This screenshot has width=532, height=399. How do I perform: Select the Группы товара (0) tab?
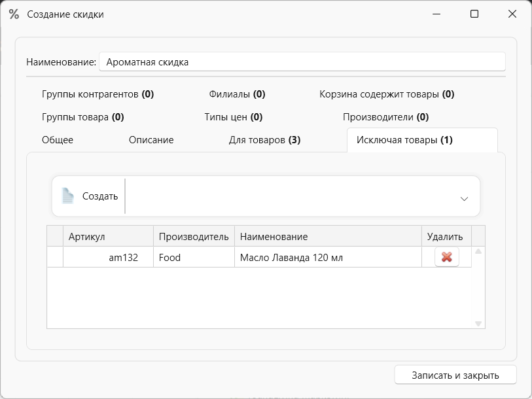(83, 117)
